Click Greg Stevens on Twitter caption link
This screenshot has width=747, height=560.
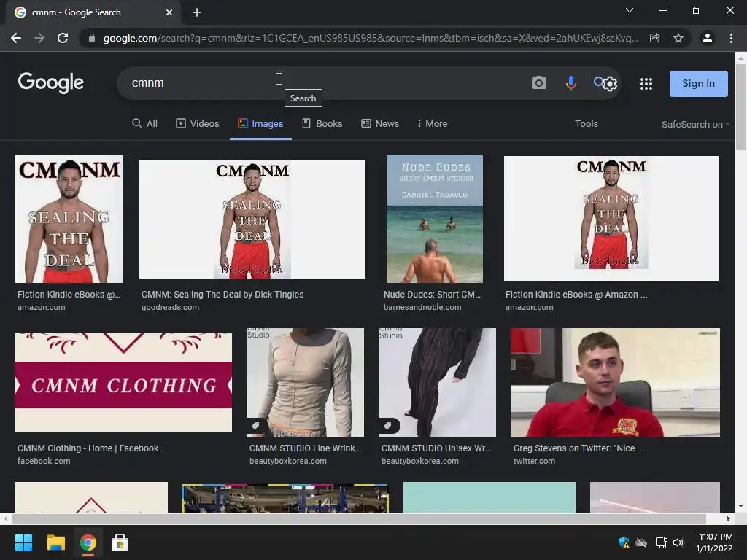[578, 448]
